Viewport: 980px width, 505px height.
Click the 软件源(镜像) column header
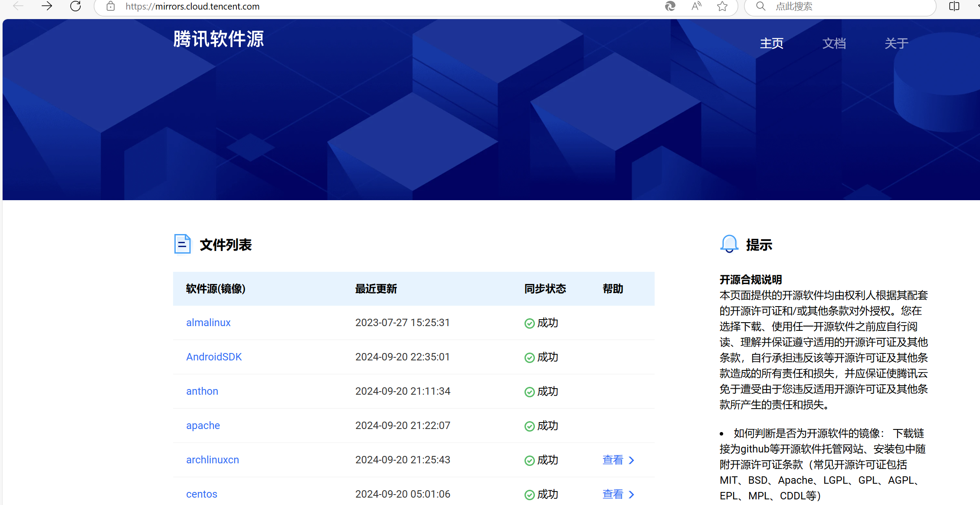[216, 289]
